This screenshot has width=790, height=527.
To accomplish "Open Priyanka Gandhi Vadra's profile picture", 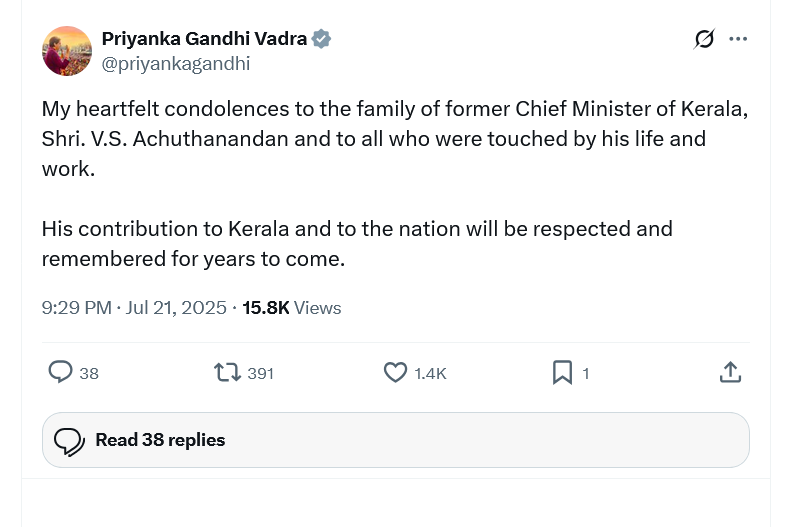I will pyautogui.click(x=67, y=51).
